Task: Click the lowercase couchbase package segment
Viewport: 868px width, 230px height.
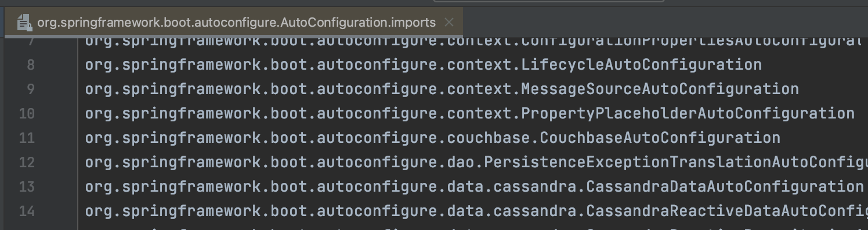Action: tap(489, 138)
